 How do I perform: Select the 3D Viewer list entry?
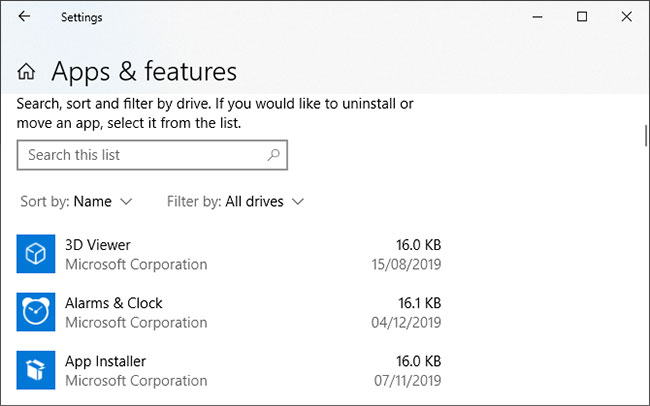pos(229,254)
